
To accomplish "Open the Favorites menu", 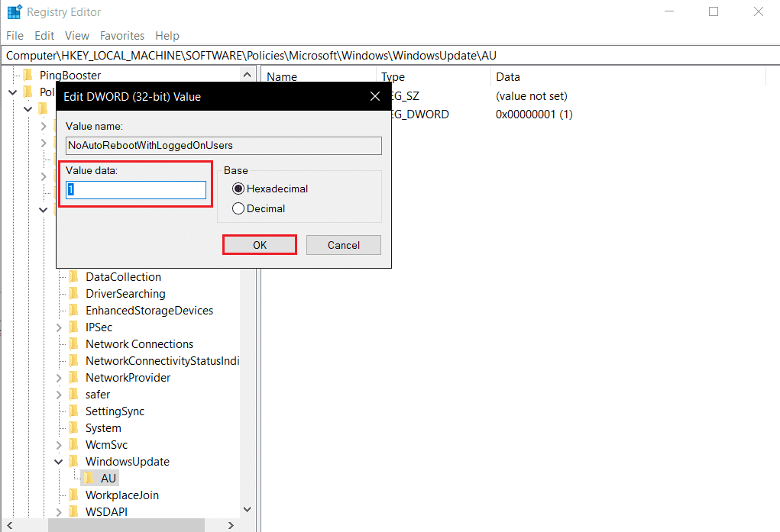I will pos(121,35).
